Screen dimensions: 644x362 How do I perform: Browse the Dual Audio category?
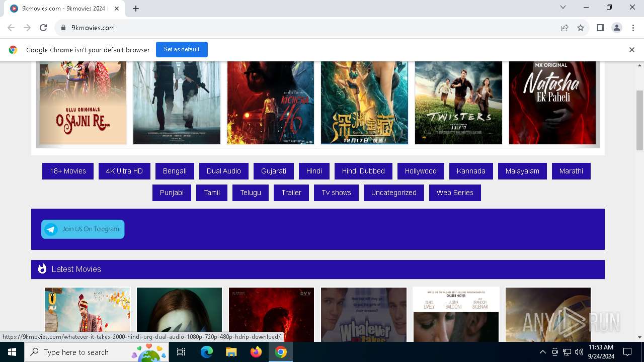pyautogui.click(x=224, y=171)
